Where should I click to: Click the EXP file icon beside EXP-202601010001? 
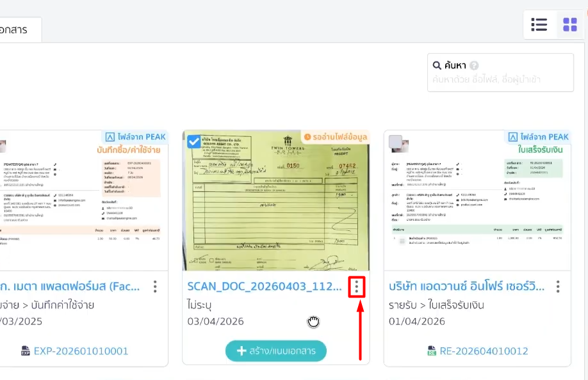(25, 351)
